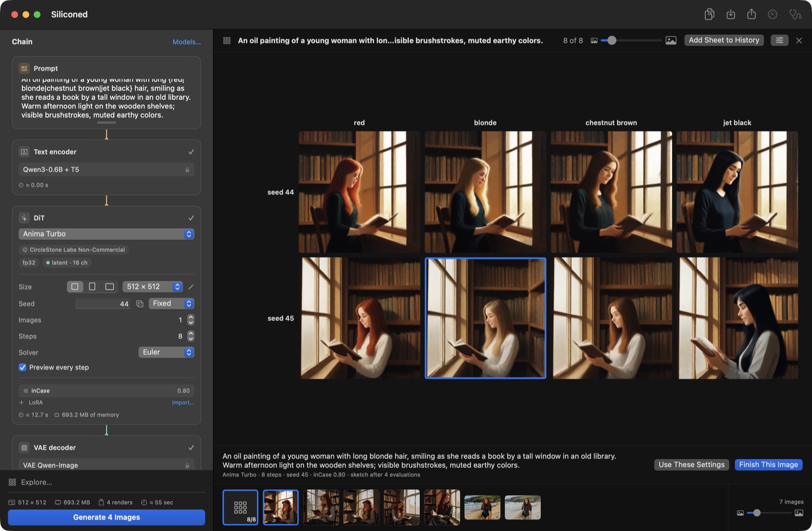The width and height of the screenshot is (812, 531).
Task: Open the Fixed seed mode dropdown
Action: (x=172, y=304)
